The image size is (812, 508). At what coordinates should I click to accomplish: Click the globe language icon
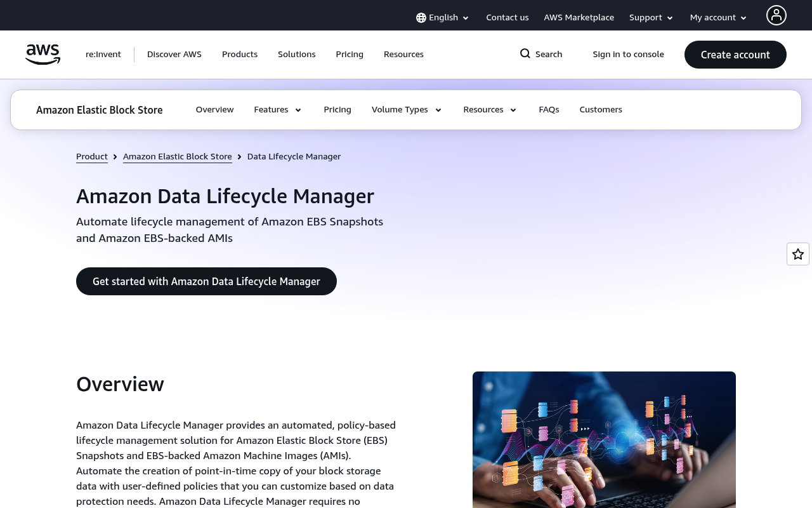pos(421,18)
